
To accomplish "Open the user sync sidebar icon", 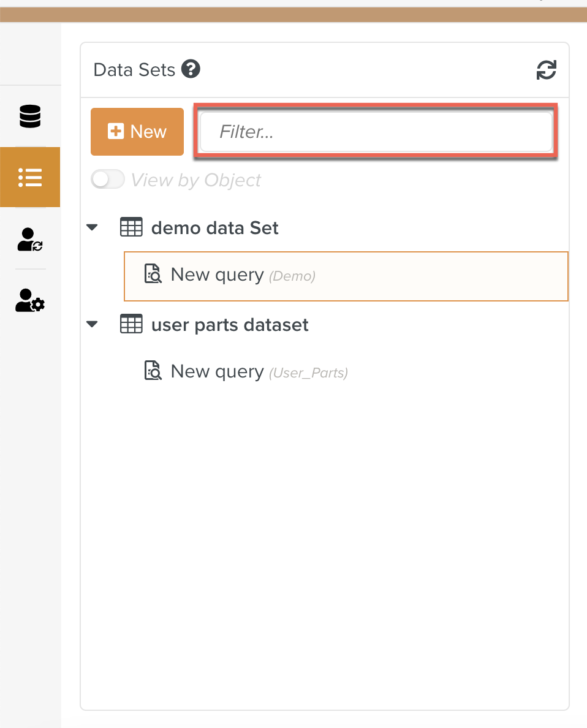I will [30, 240].
